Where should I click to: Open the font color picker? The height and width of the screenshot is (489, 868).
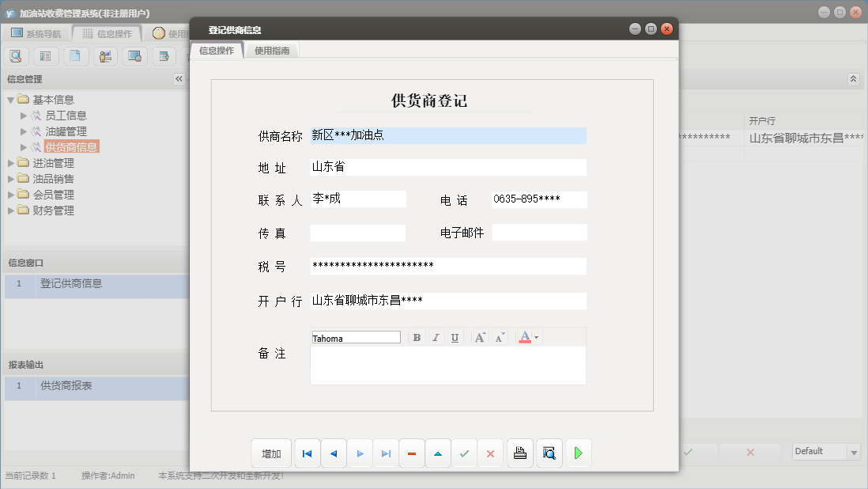click(525, 337)
